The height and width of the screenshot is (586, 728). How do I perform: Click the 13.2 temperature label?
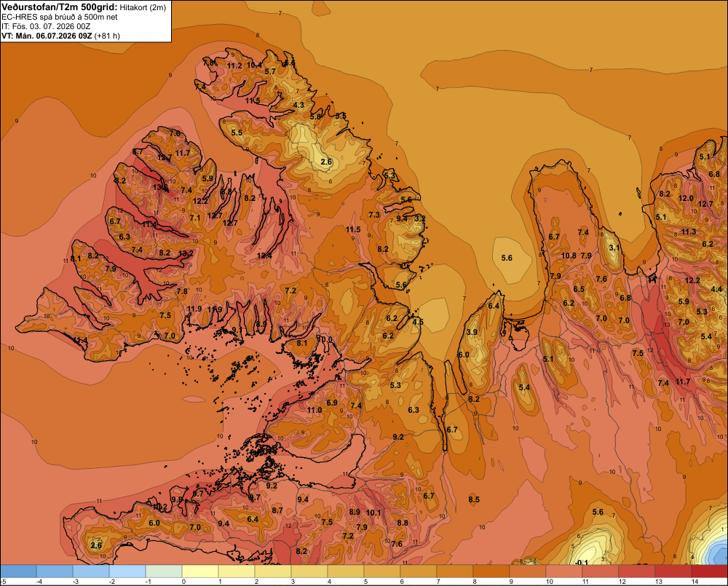click(x=186, y=253)
